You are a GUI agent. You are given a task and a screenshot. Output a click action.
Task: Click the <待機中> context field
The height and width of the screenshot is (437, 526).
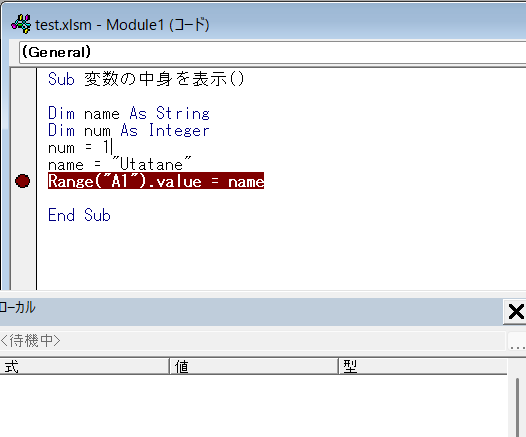(252, 341)
